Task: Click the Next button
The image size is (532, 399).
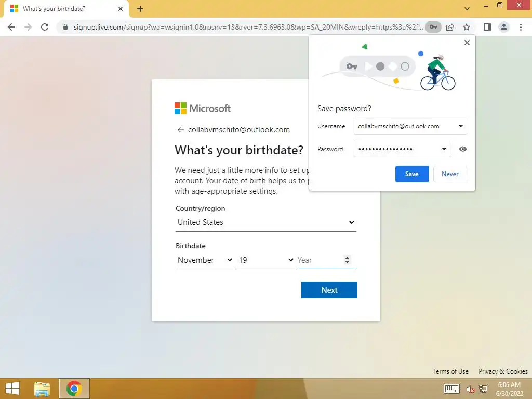Action: (329, 290)
